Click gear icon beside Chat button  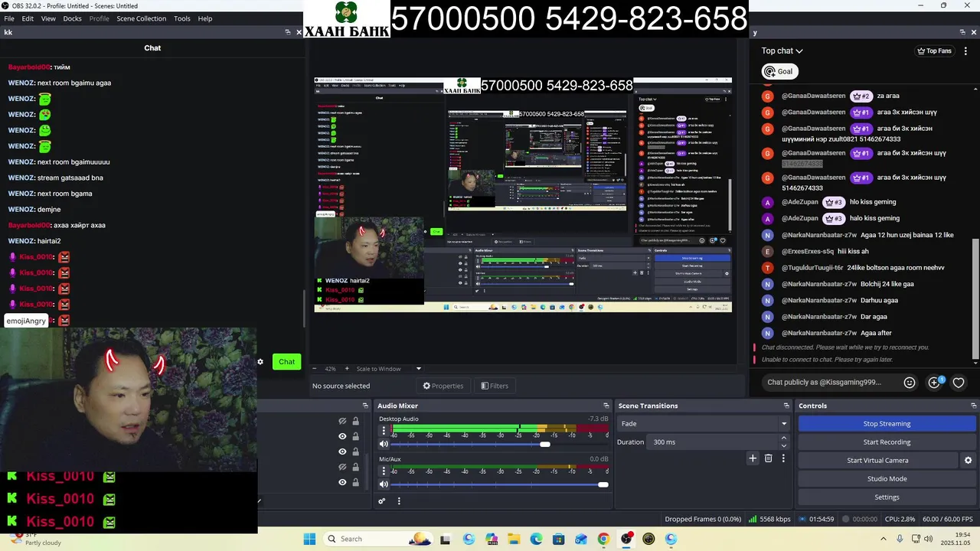[260, 362]
